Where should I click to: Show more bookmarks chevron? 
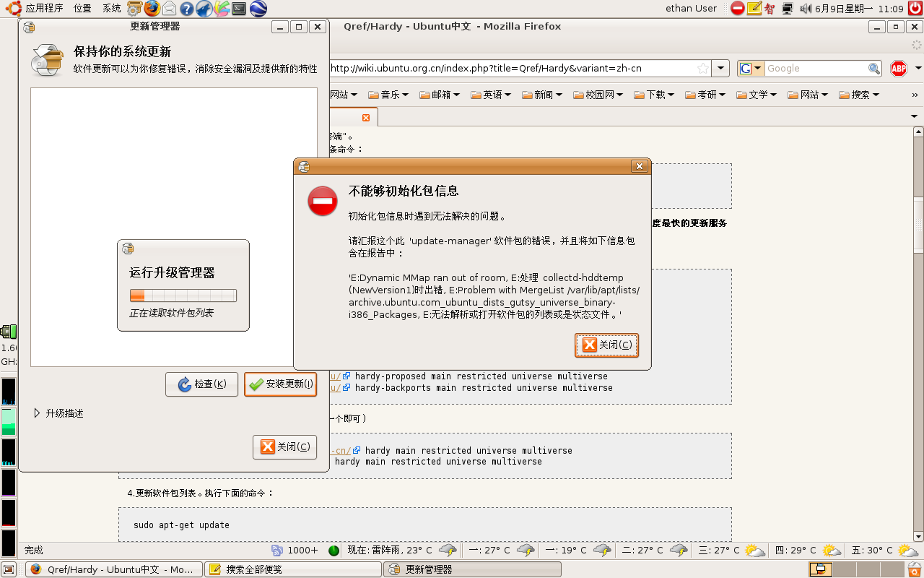915,95
